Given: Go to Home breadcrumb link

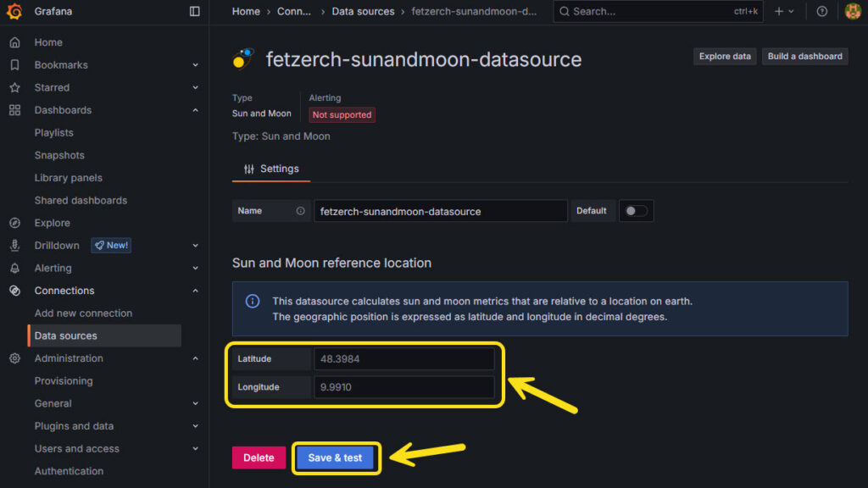Looking at the screenshot, I should coord(246,11).
